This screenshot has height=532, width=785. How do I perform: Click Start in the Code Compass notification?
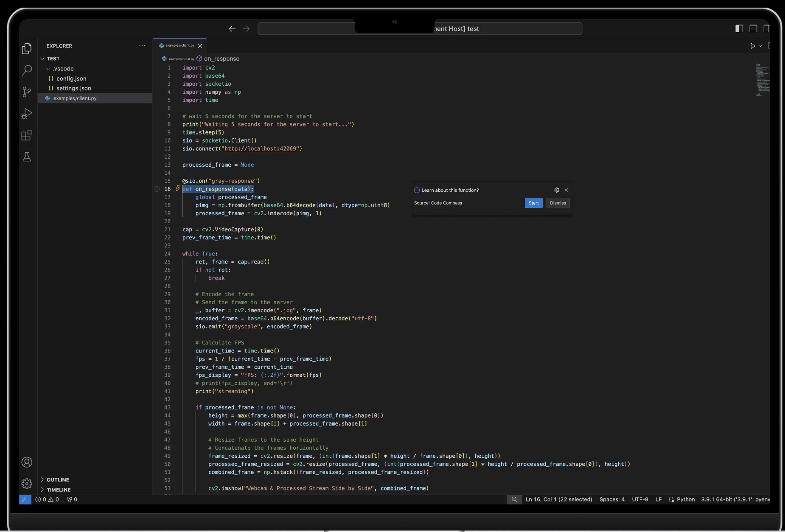[533, 203]
